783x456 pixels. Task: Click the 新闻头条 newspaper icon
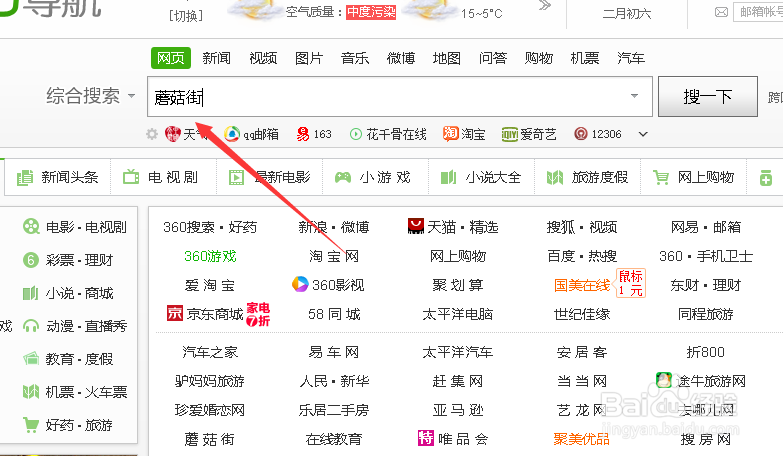point(24,177)
